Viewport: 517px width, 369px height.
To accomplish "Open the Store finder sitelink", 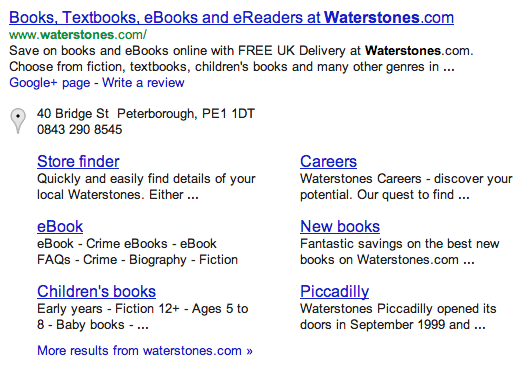I will 78,161.
